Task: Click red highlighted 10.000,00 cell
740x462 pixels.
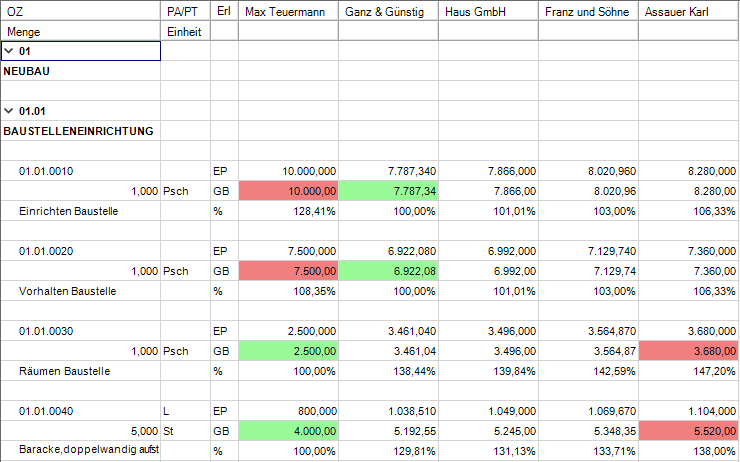Action: point(288,191)
